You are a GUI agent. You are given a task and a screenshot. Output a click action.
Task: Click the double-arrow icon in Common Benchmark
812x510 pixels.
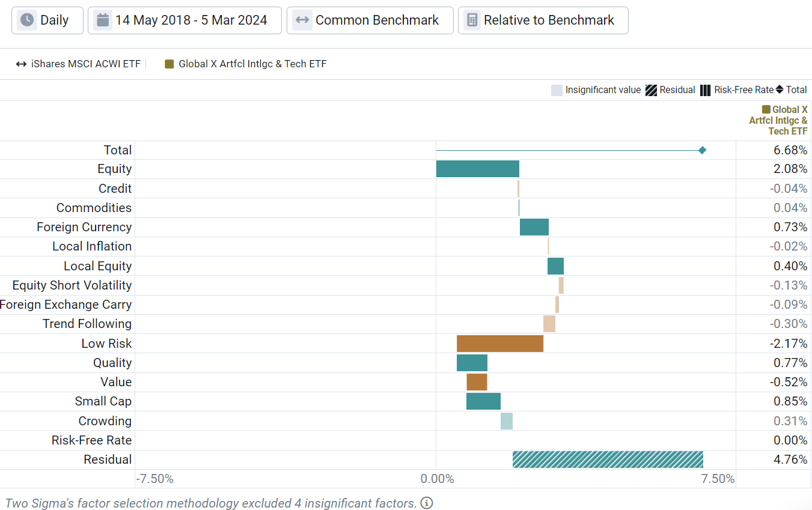click(301, 20)
